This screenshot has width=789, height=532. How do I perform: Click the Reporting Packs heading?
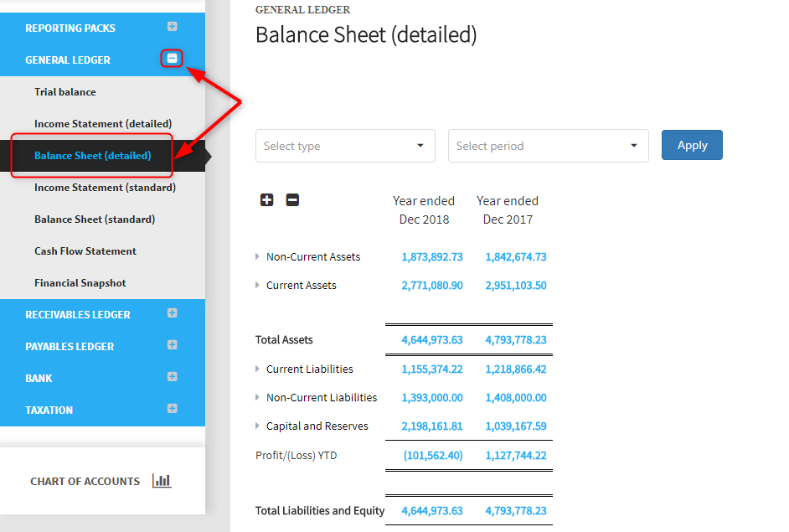pos(70,28)
